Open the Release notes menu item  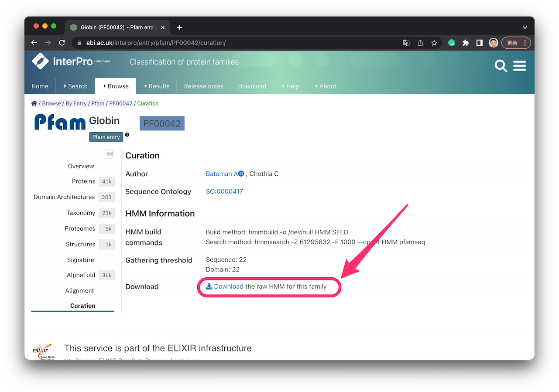pos(203,86)
